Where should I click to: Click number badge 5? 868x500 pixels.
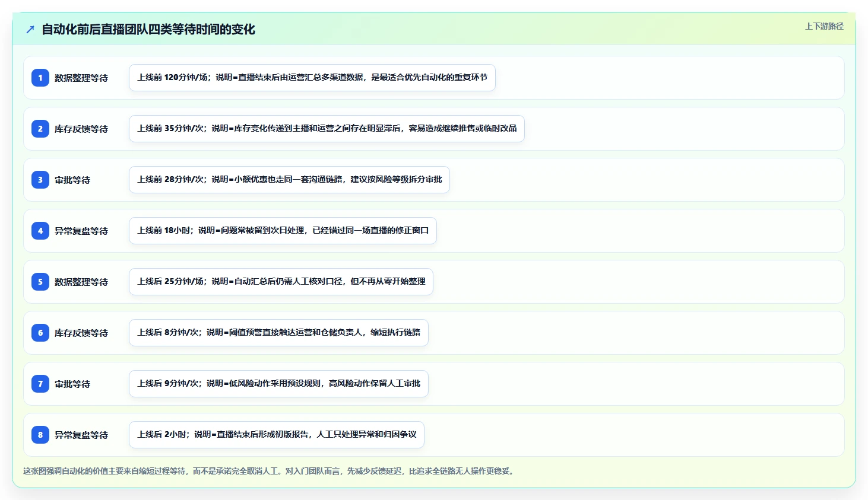[x=40, y=282]
